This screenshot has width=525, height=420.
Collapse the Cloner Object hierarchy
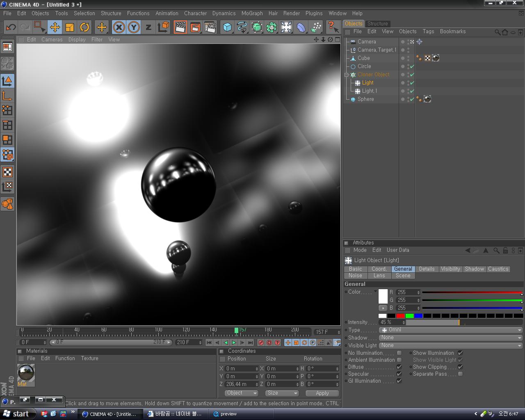point(347,75)
